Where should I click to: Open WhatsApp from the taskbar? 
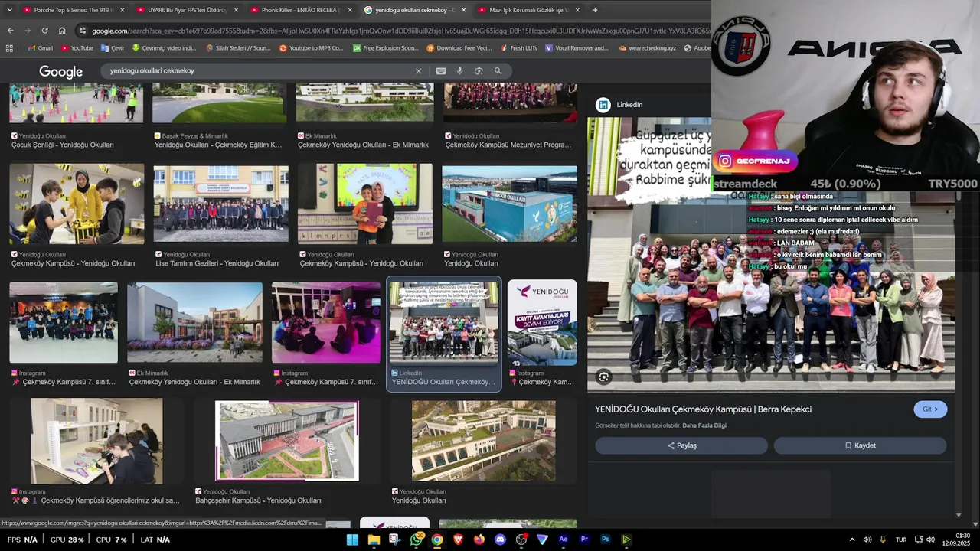(416, 540)
